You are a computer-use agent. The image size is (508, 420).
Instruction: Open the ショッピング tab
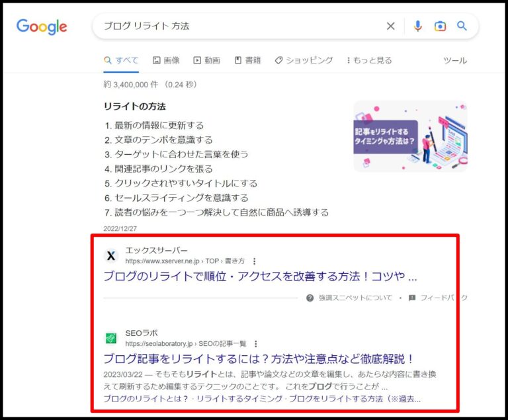tap(304, 60)
